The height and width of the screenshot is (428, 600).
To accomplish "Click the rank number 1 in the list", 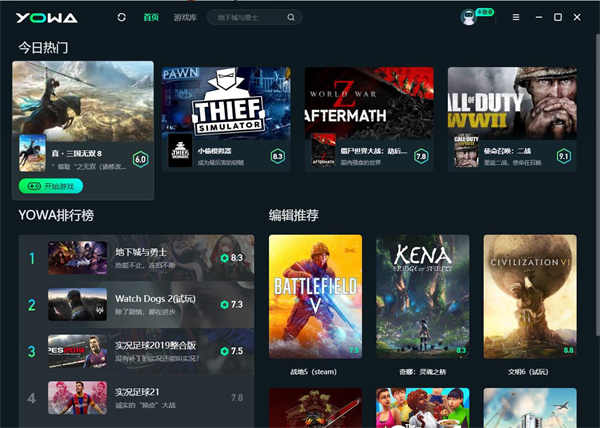I will (x=32, y=258).
